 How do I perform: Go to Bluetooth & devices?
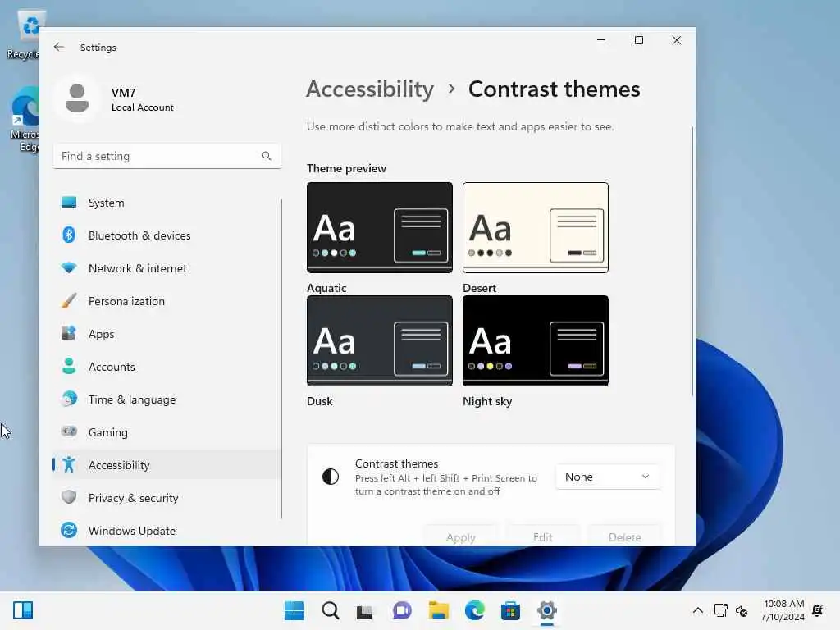point(167,235)
